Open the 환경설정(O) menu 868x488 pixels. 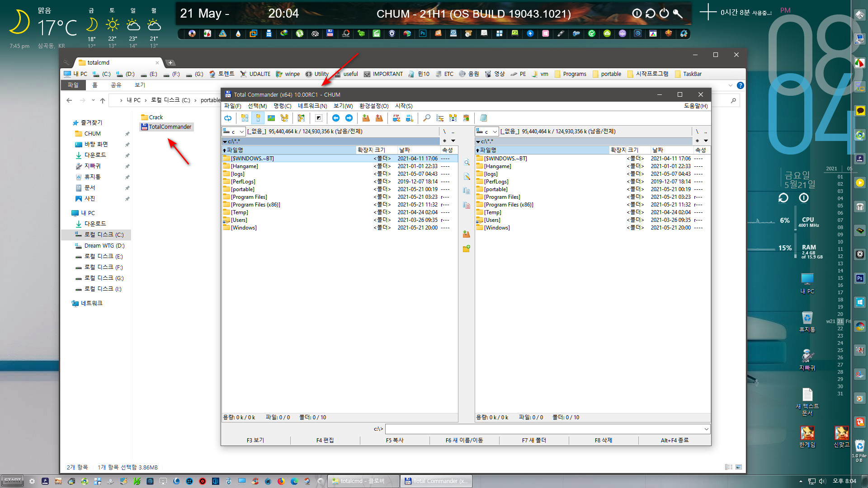click(x=374, y=106)
